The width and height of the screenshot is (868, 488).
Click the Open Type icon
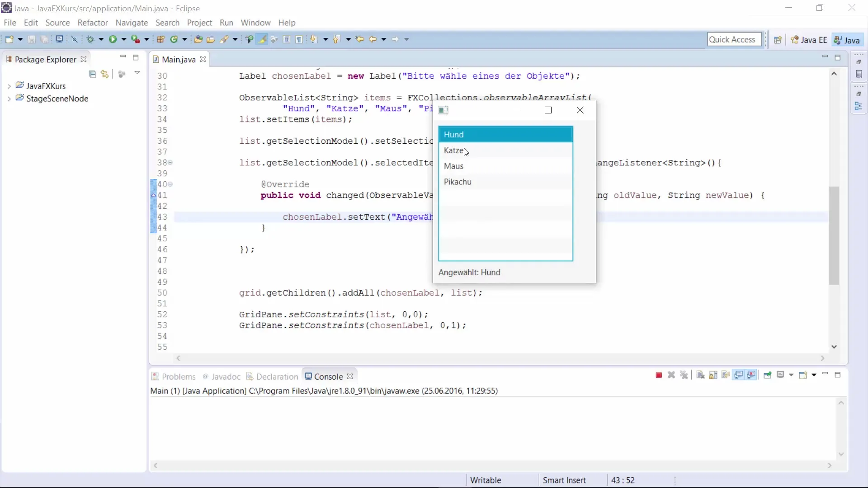click(198, 39)
